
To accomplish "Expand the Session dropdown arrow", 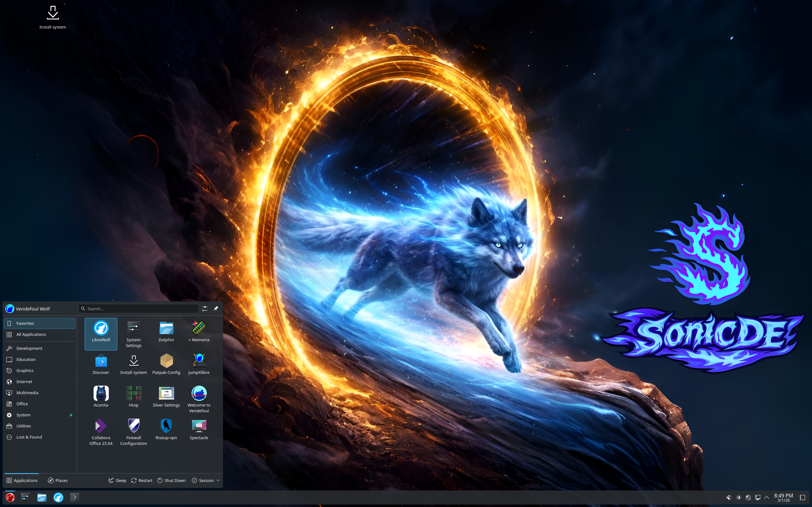I will click(218, 480).
